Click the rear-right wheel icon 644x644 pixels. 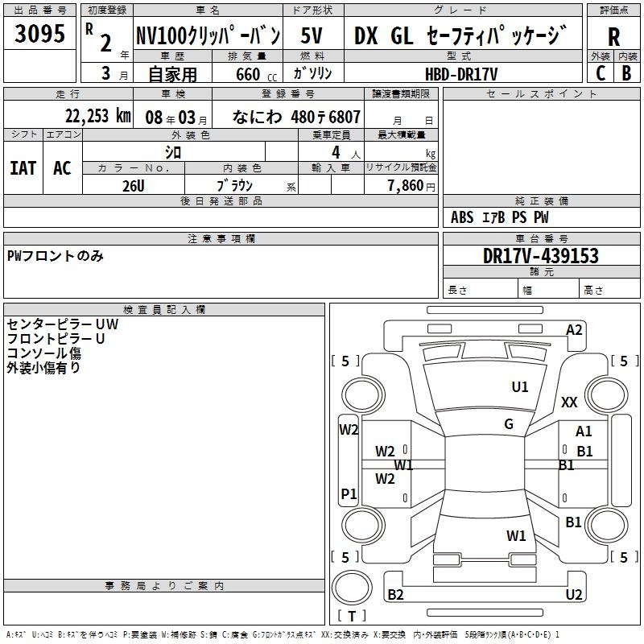[607, 525]
